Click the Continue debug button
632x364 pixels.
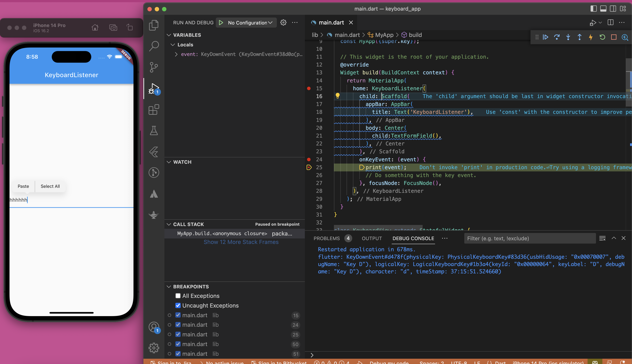(x=546, y=37)
